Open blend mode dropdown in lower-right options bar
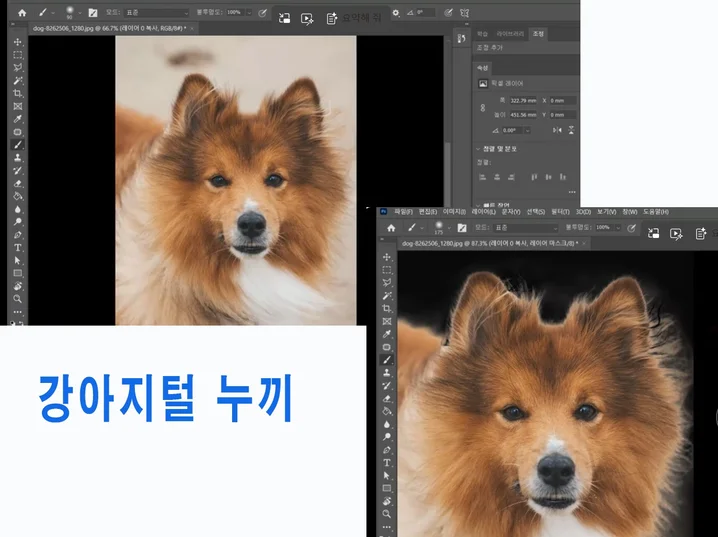718x537 pixels. click(x=526, y=228)
